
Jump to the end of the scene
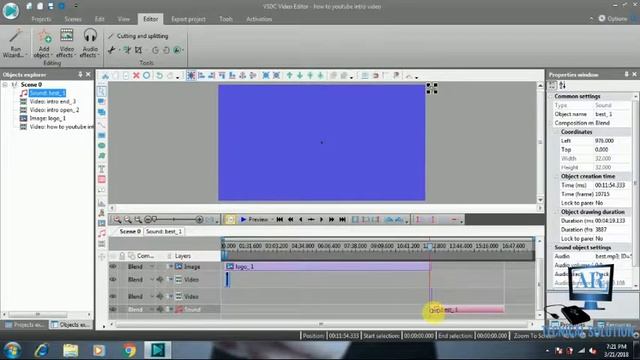coord(342,220)
